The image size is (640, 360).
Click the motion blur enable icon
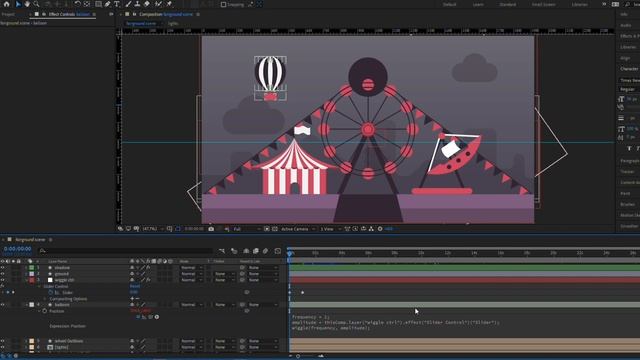[x=265, y=251]
